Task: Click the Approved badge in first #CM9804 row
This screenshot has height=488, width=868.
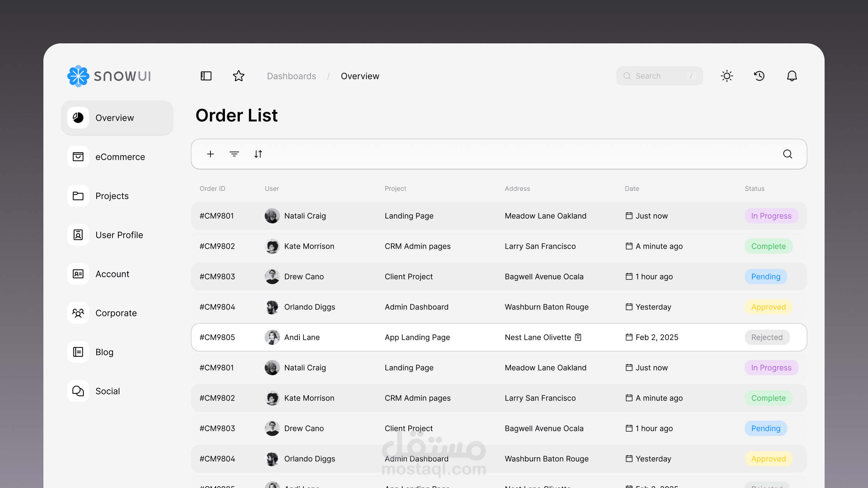Action: click(769, 307)
